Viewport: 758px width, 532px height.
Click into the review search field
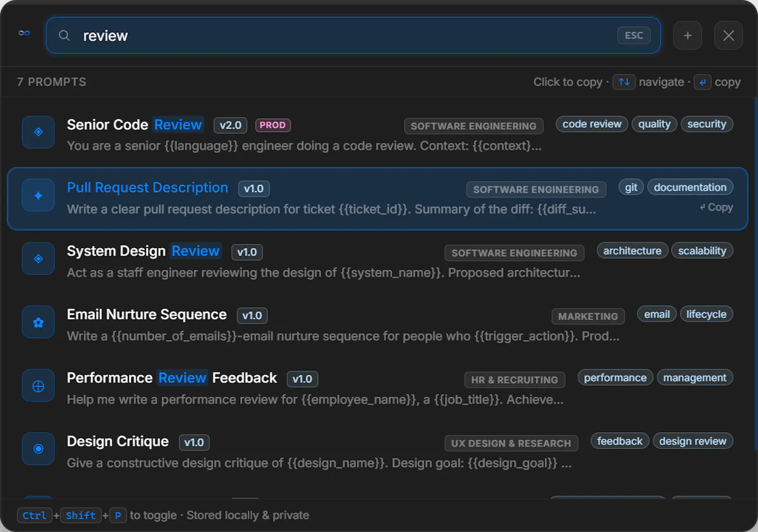click(353, 35)
